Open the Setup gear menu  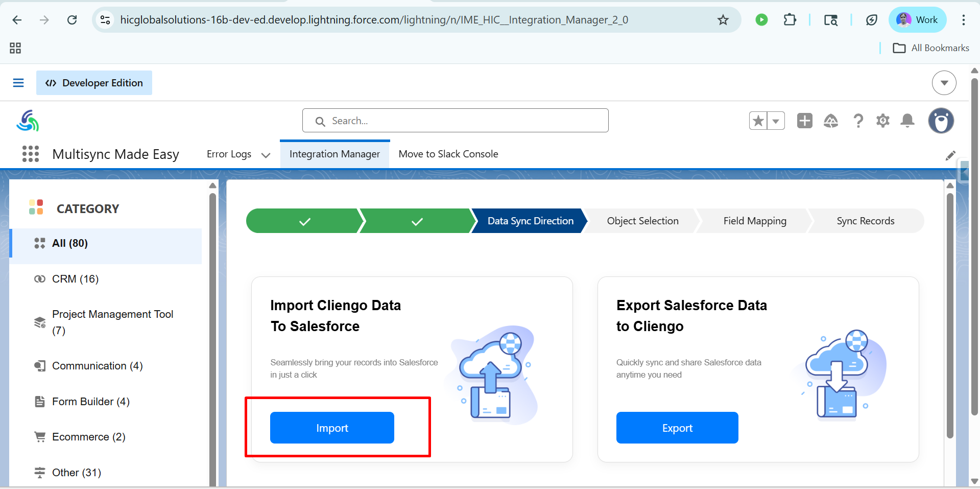point(883,121)
